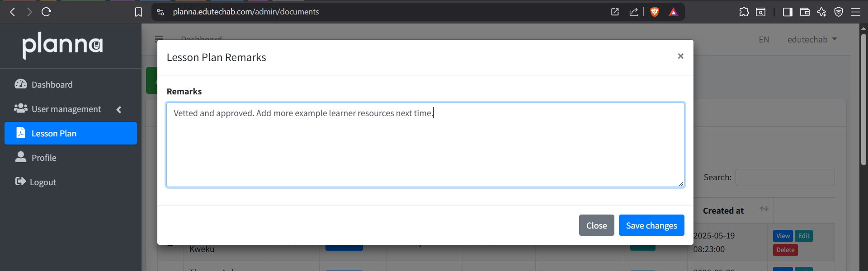Save changes to the lesson remarks
The image size is (868, 271).
651,225
